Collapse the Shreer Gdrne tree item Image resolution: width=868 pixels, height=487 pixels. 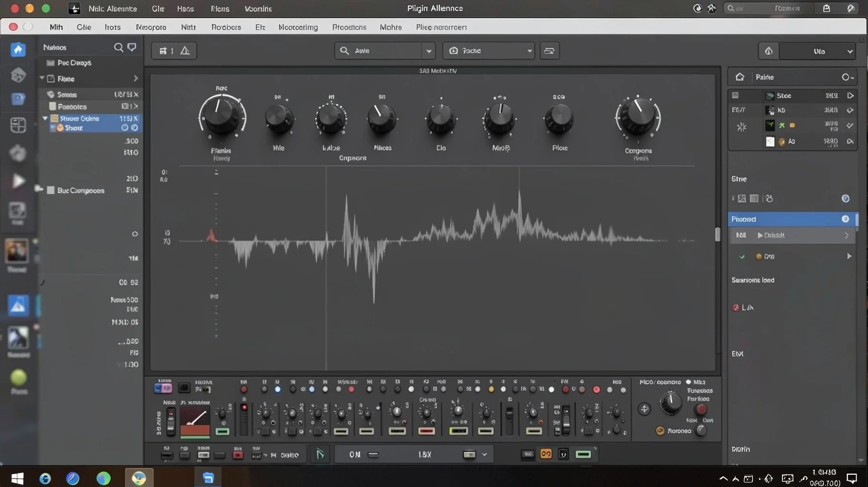[45, 118]
